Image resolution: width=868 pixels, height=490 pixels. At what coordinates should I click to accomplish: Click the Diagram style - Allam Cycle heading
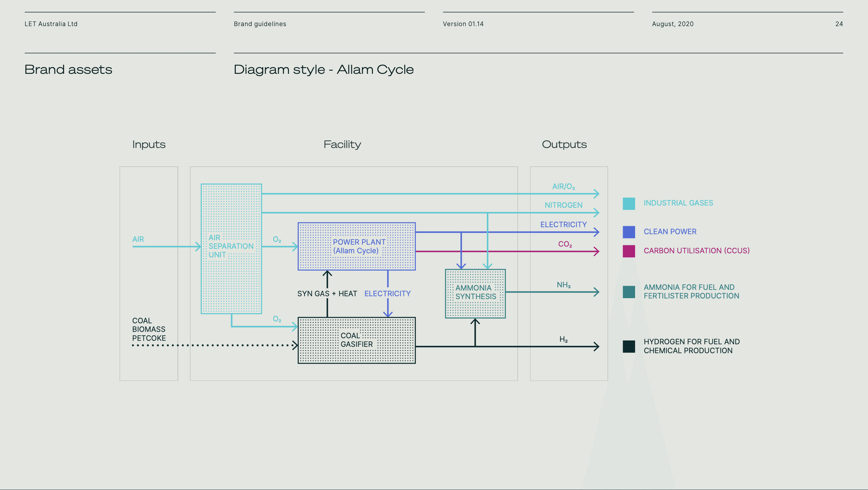pos(324,69)
